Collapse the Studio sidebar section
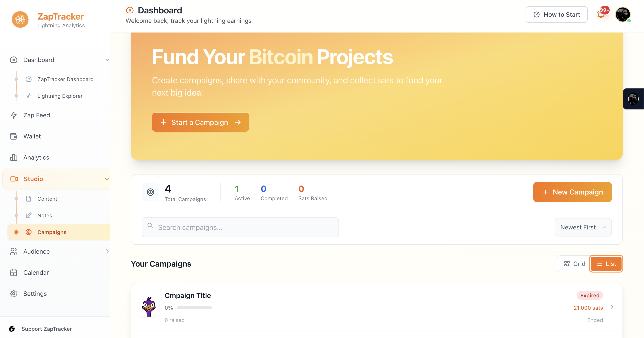The width and height of the screenshot is (644, 338). (107, 179)
